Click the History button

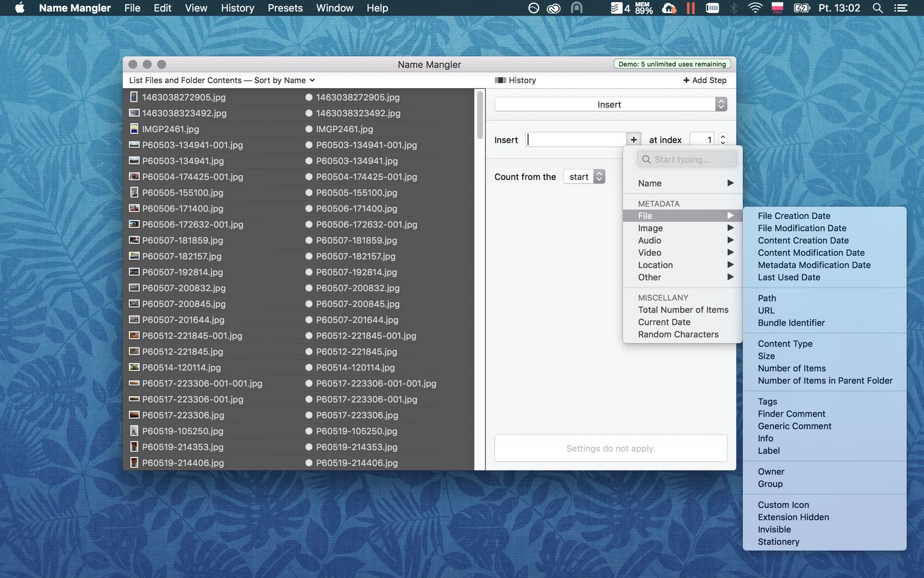coord(516,80)
